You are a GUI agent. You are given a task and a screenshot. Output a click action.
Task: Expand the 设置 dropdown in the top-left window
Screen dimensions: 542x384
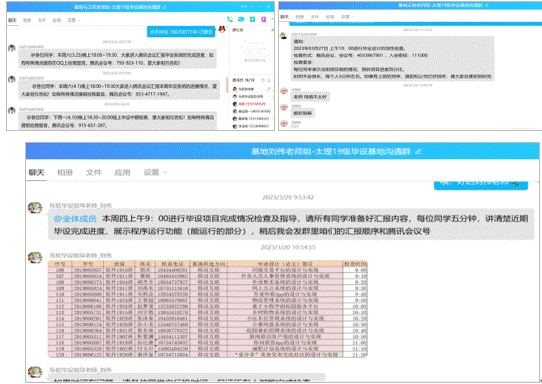click(74, 20)
